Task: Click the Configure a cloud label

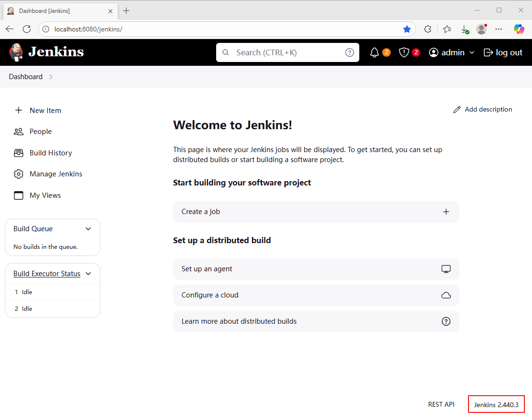Action: 209,295
